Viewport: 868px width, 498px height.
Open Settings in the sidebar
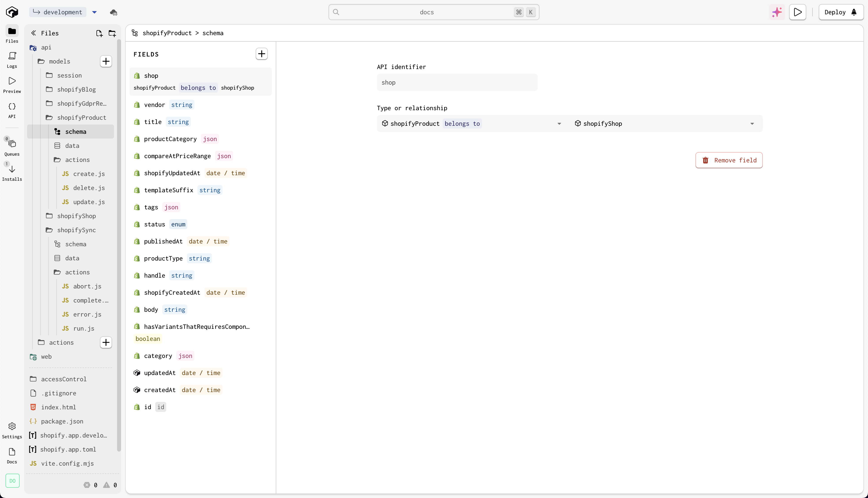[12, 430]
